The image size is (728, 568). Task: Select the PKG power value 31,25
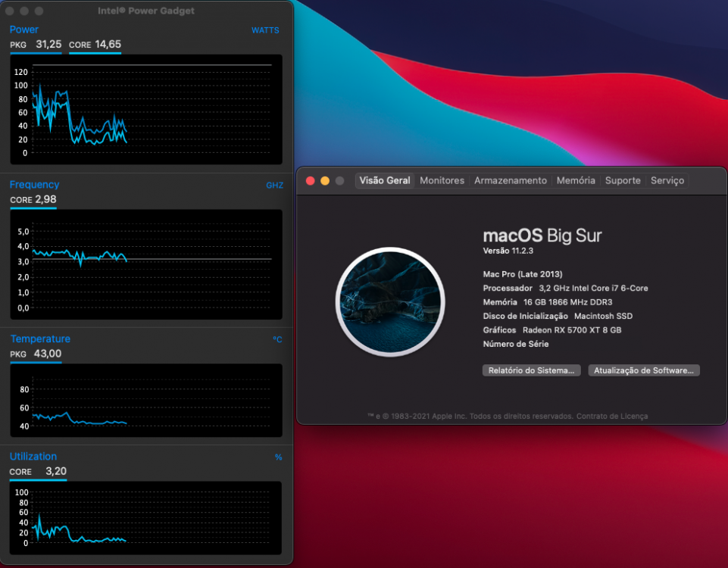(48, 45)
